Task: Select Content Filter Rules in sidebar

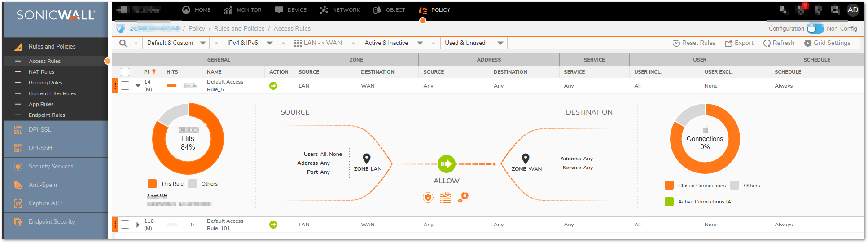Action: [55, 93]
